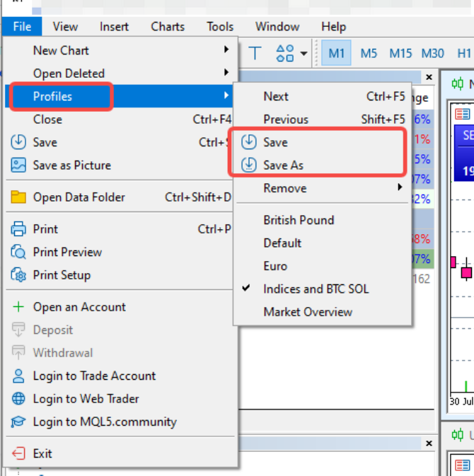Click the Save as Picture icon
474x476 pixels.
tap(18, 165)
